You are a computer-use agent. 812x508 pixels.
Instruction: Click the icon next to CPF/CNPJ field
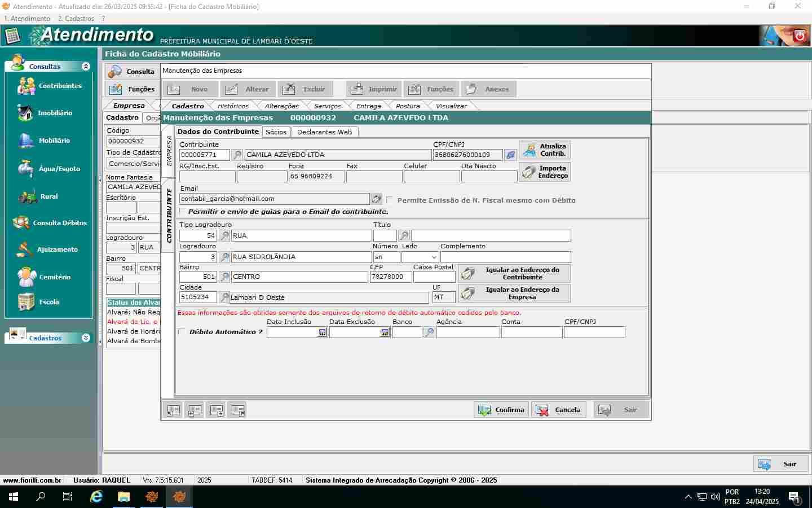[510, 155]
